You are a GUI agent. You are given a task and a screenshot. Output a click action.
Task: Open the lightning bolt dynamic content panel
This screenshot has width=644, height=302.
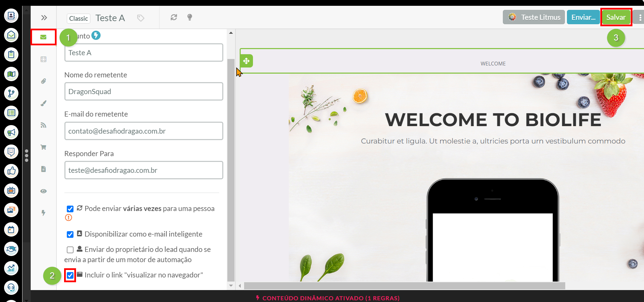pos(43,213)
